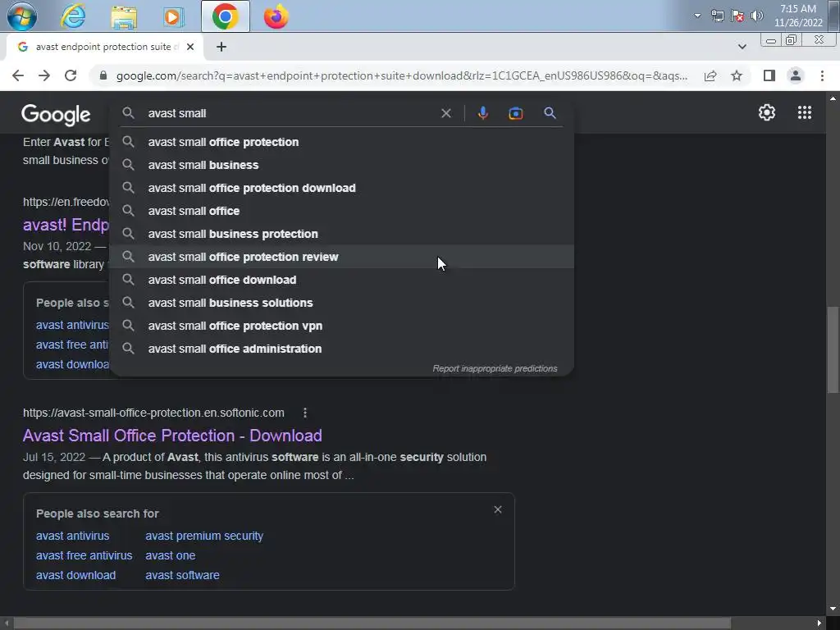Switch to Chrome taskbar button
This screenshot has width=840, height=630.
225,16
